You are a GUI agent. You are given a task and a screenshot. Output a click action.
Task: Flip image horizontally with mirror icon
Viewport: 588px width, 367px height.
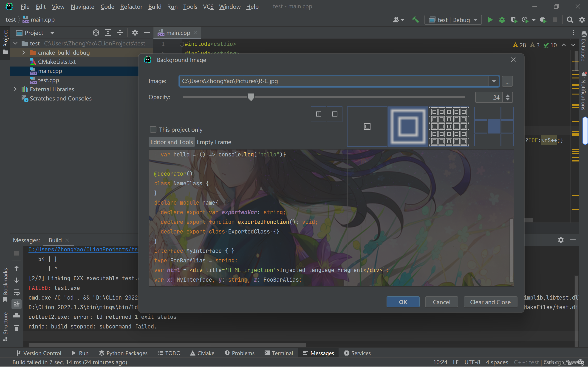pyautogui.click(x=319, y=114)
